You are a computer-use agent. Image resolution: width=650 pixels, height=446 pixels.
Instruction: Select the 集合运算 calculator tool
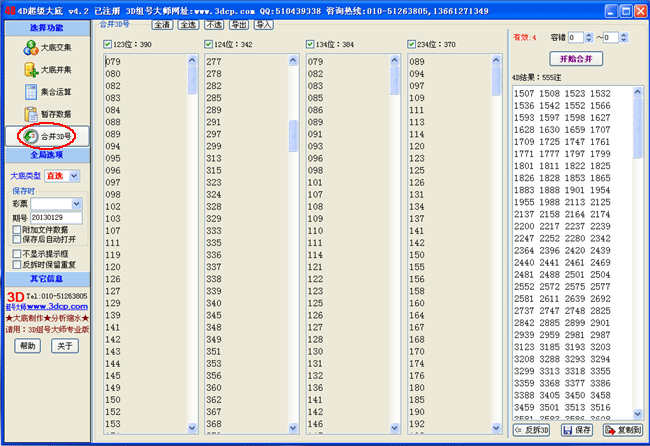coord(46,93)
